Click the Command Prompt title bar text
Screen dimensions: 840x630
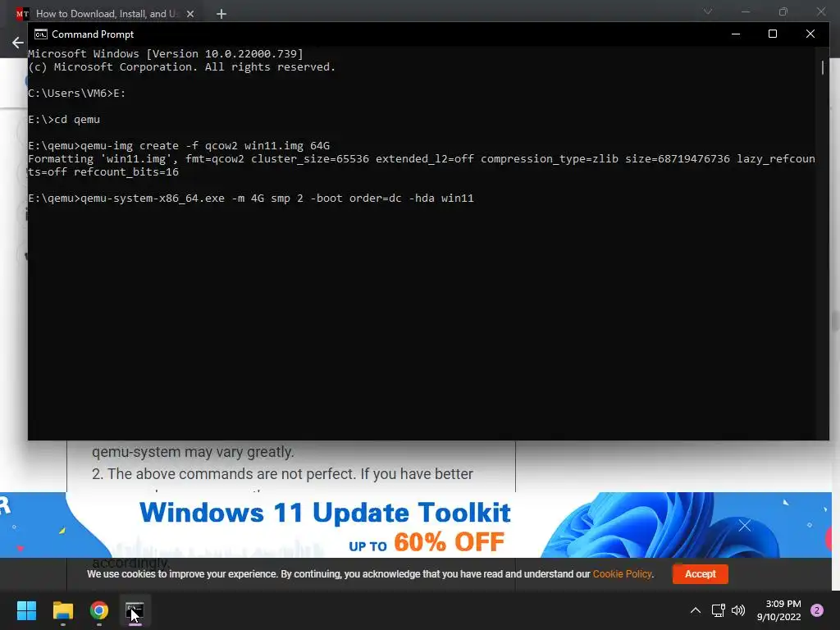93,34
